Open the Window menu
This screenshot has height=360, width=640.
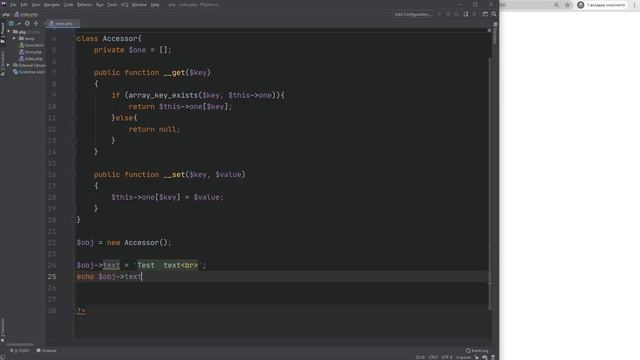tap(139, 4)
